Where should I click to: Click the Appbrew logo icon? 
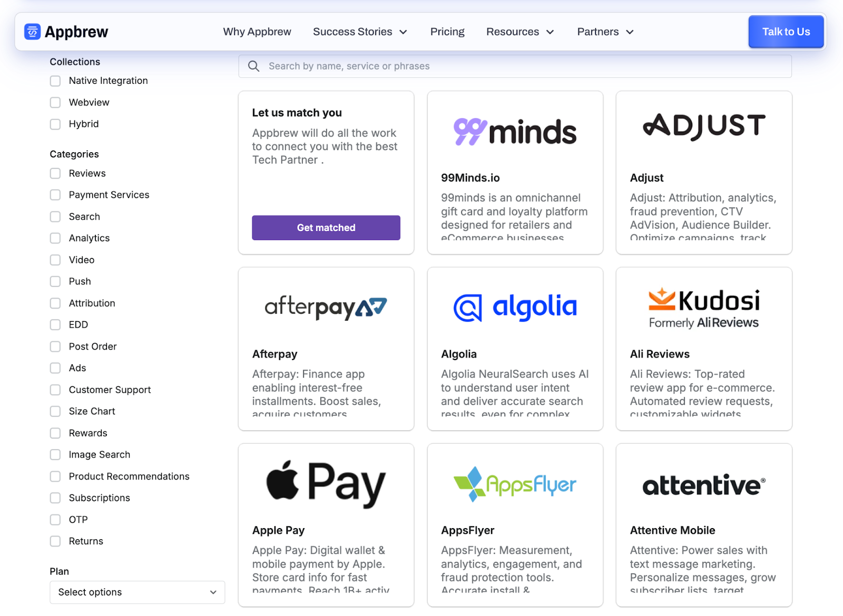[33, 32]
